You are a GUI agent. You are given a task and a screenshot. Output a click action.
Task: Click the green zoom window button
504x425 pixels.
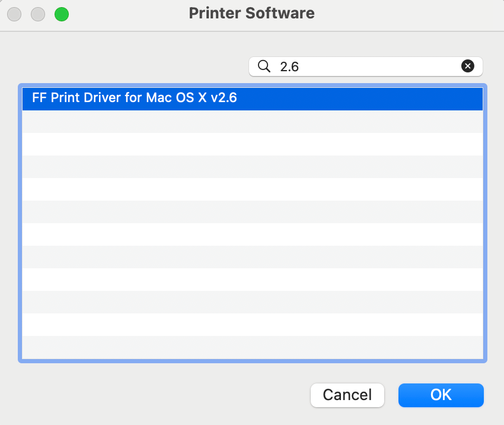tap(62, 14)
